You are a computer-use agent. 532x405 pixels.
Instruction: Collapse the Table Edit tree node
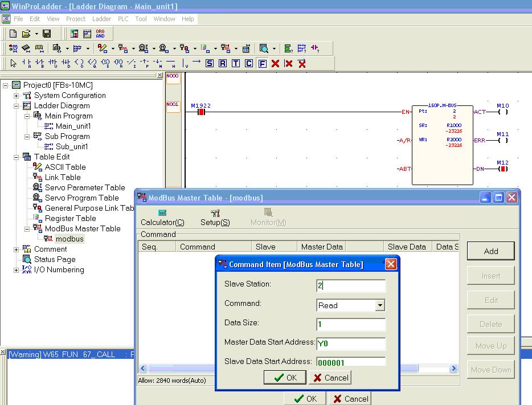(16, 157)
